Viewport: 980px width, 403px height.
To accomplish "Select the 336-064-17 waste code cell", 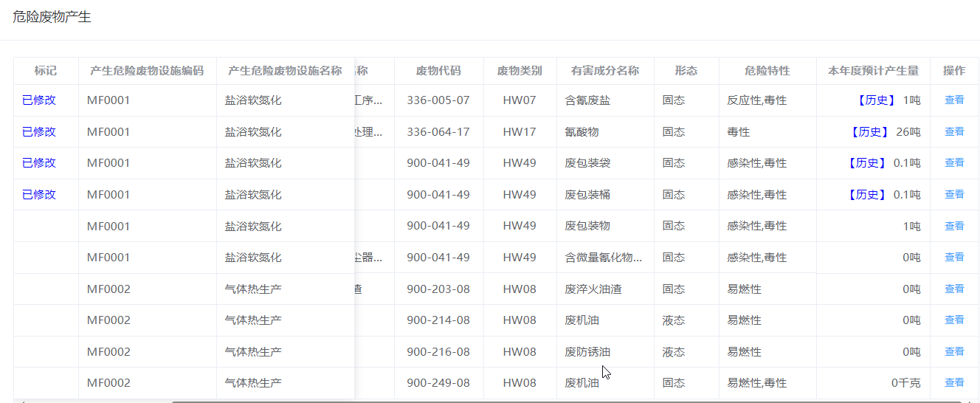I will tap(438, 132).
